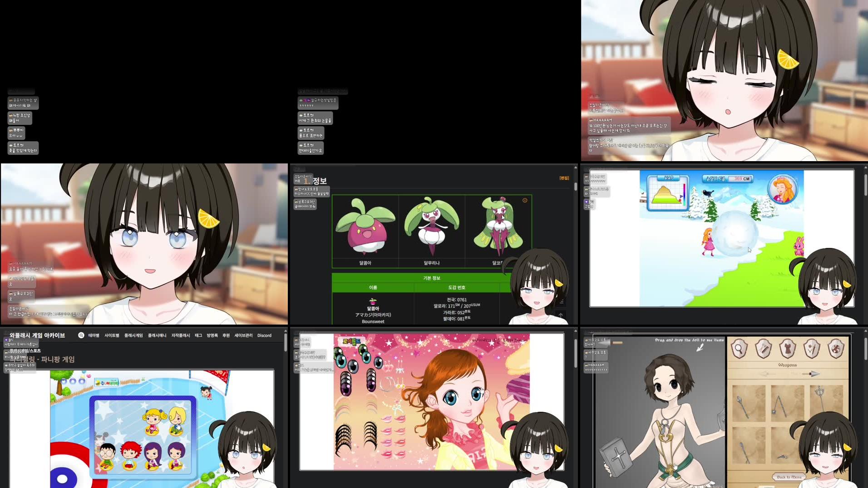
Task: Click the info icon above the Bounsweet images
Action: tap(524, 200)
